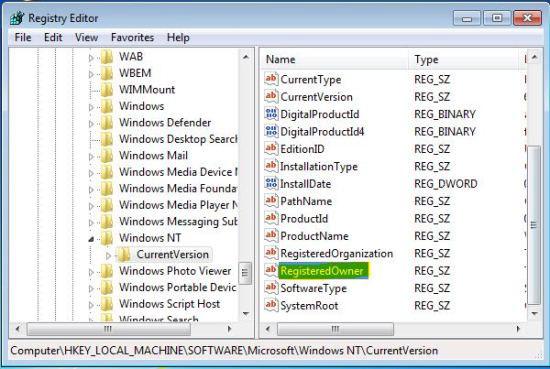Screen dimensions: 550x369
Task: Expand the Windows Defender key
Action: pos(91,123)
